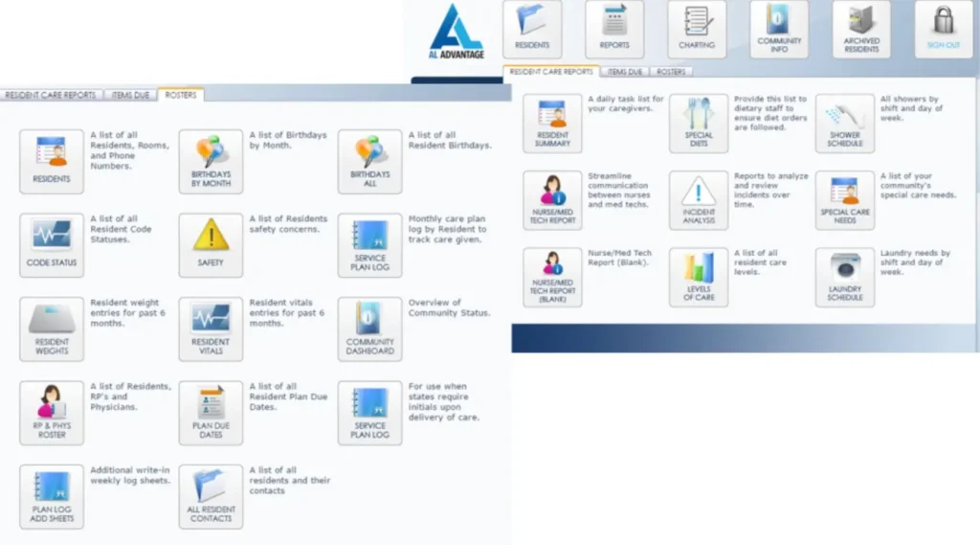980x545 pixels.
Task: Select the active Rosters tab in left panel
Action: pyautogui.click(x=181, y=95)
